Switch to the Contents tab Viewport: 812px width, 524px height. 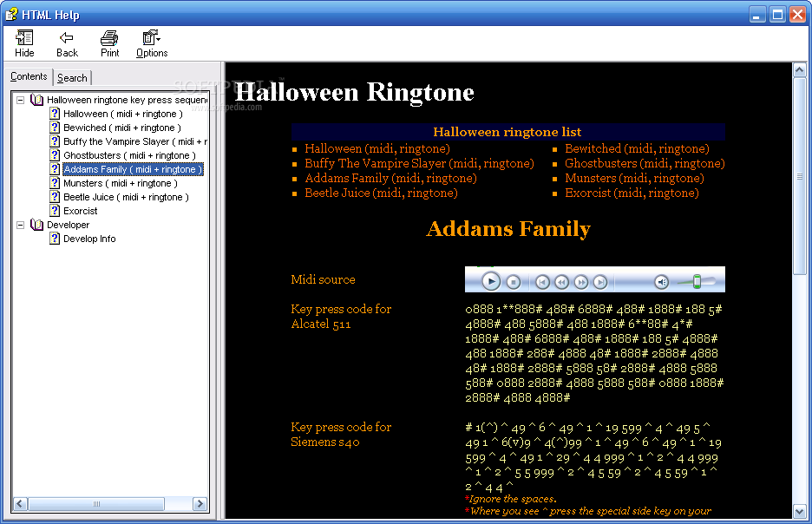coord(29,76)
